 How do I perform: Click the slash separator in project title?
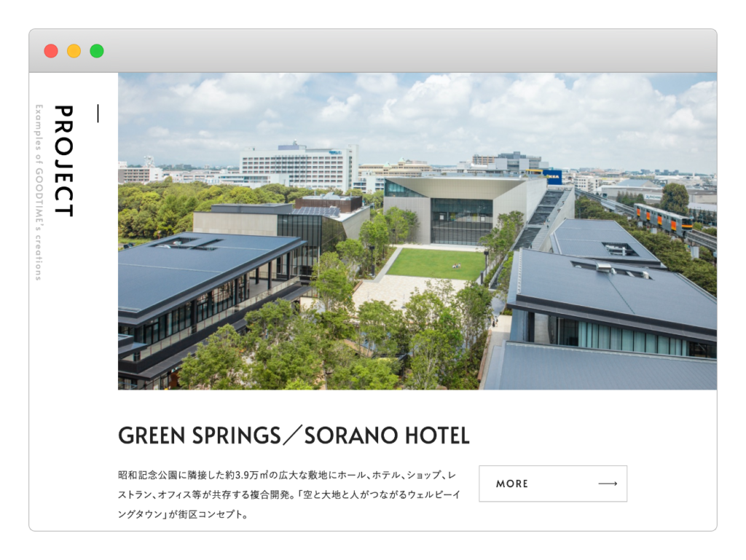[x=293, y=435]
